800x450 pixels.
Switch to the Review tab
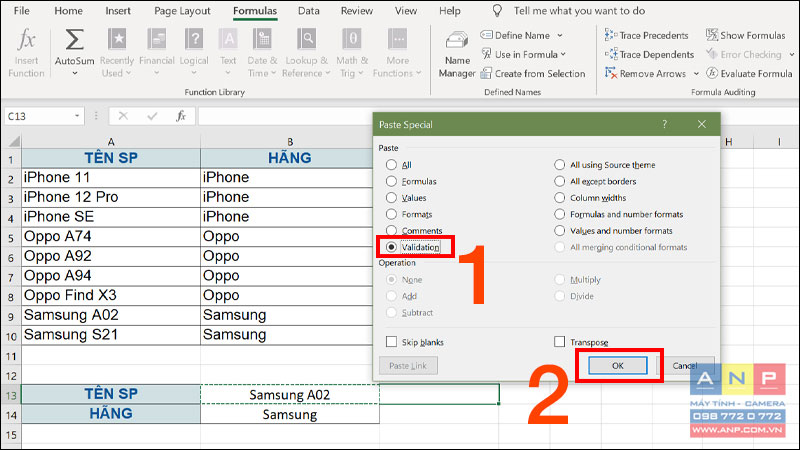point(357,11)
